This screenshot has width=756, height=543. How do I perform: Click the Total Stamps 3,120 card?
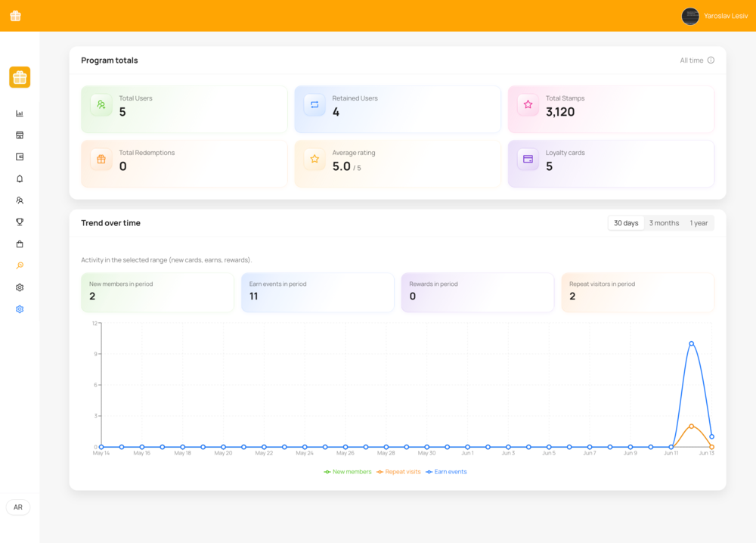click(x=611, y=110)
